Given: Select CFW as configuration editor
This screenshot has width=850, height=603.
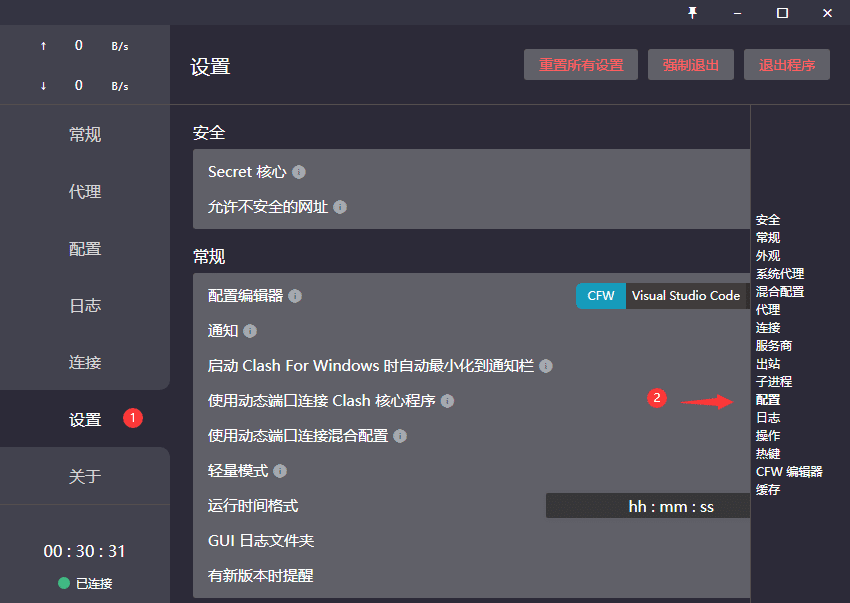Looking at the screenshot, I should click(x=601, y=296).
